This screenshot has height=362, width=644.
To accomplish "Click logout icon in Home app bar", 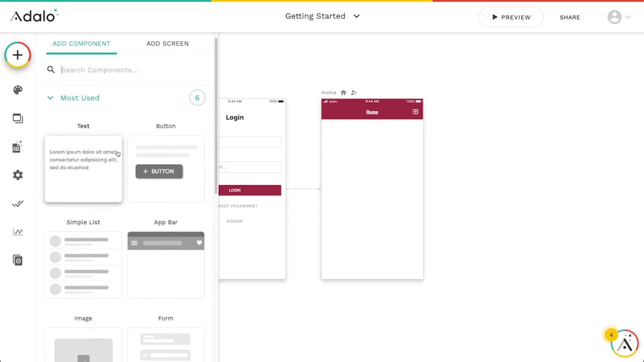I will pyautogui.click(x=415, y=112).
